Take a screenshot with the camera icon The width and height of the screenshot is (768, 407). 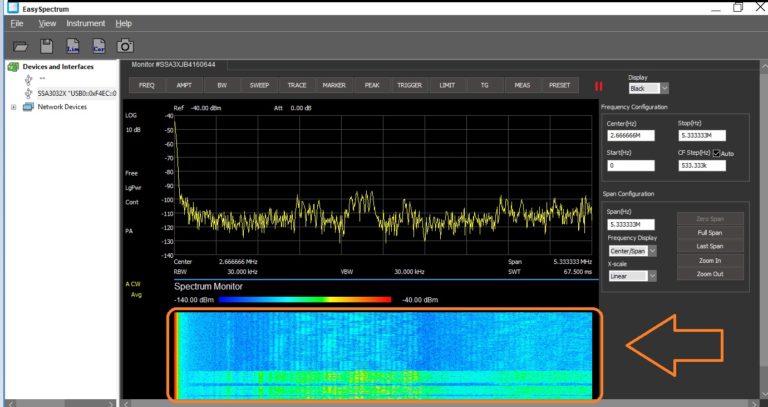(x=124, y=45)
